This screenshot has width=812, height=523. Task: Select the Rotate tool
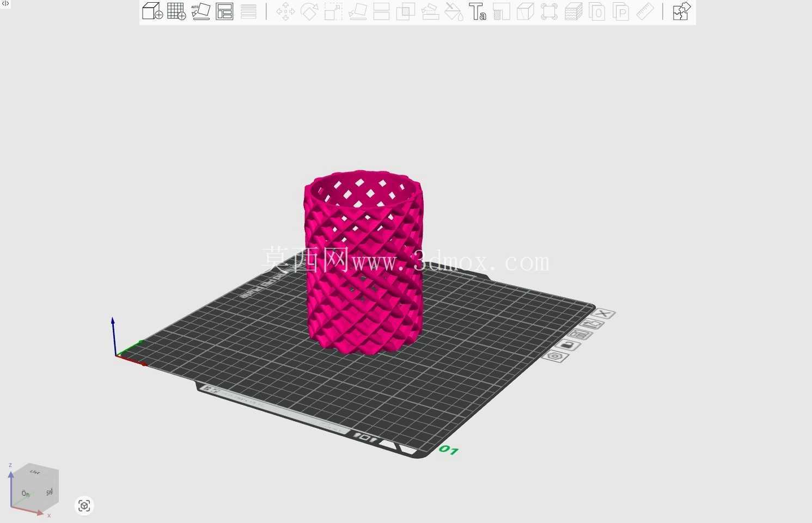click(309, 11)
